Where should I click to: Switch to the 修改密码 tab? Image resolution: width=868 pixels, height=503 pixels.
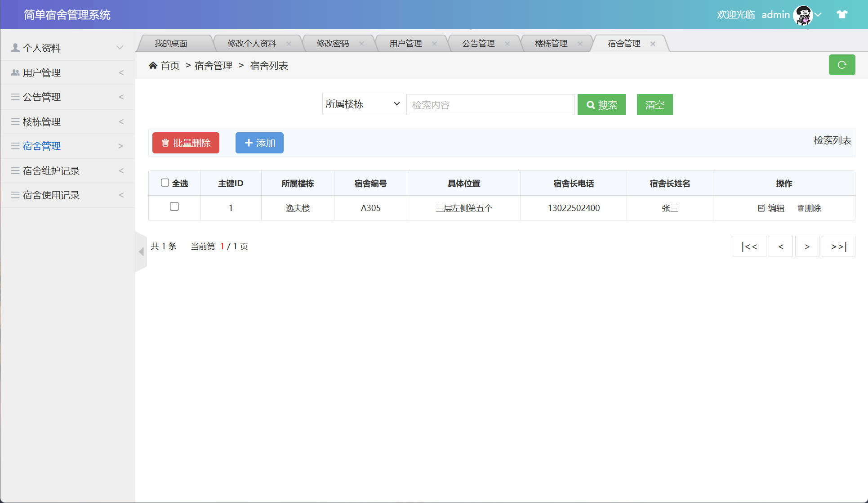coord(333,43)
